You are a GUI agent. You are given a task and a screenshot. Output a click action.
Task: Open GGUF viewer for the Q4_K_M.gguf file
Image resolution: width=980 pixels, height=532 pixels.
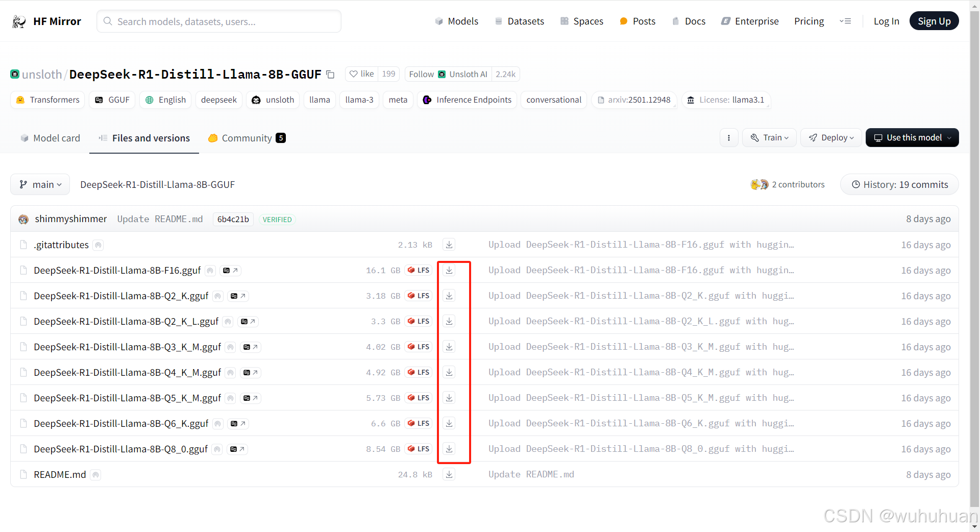coord(251,372)
